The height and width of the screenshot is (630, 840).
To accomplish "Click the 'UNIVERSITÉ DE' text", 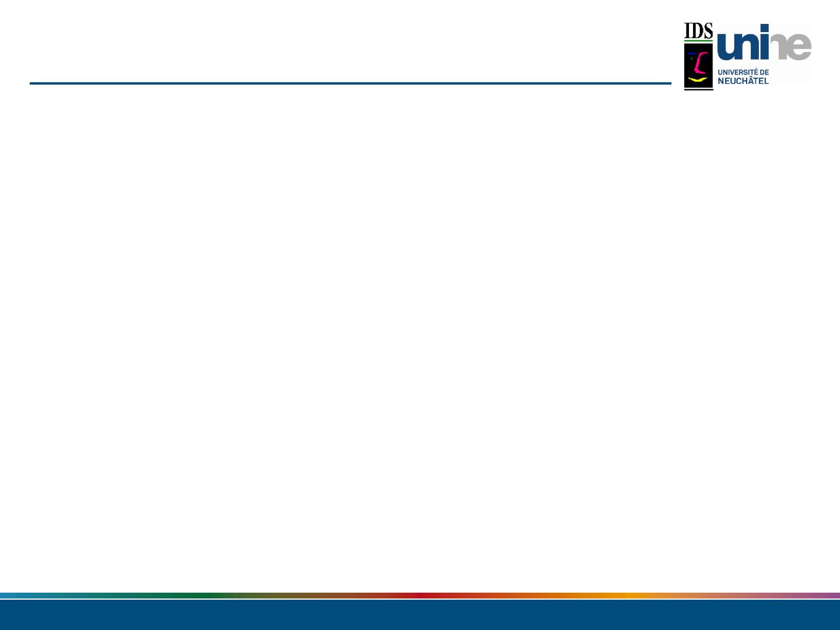I will point(743,72).
